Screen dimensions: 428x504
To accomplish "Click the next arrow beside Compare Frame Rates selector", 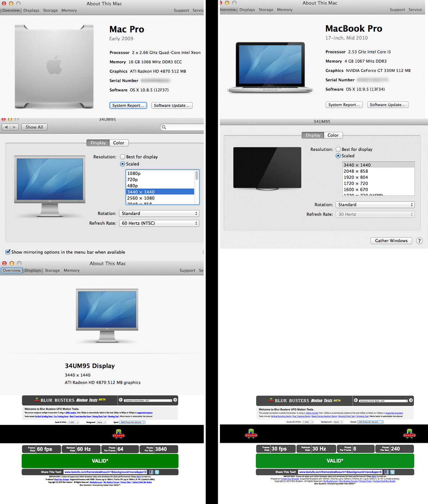I will click(175, 400).
